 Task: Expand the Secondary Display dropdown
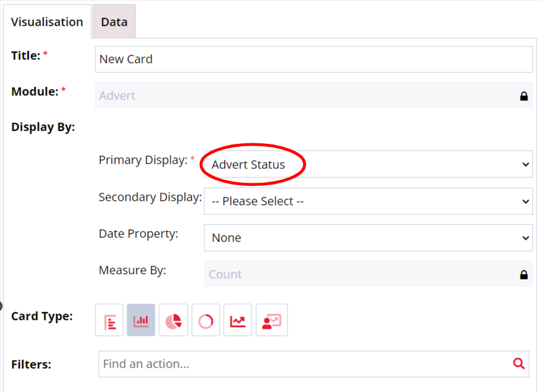pyautogui.click(x=368, y=201)
